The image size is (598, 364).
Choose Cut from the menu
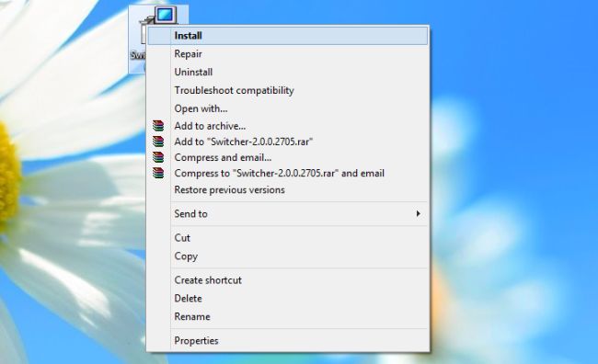288,238
